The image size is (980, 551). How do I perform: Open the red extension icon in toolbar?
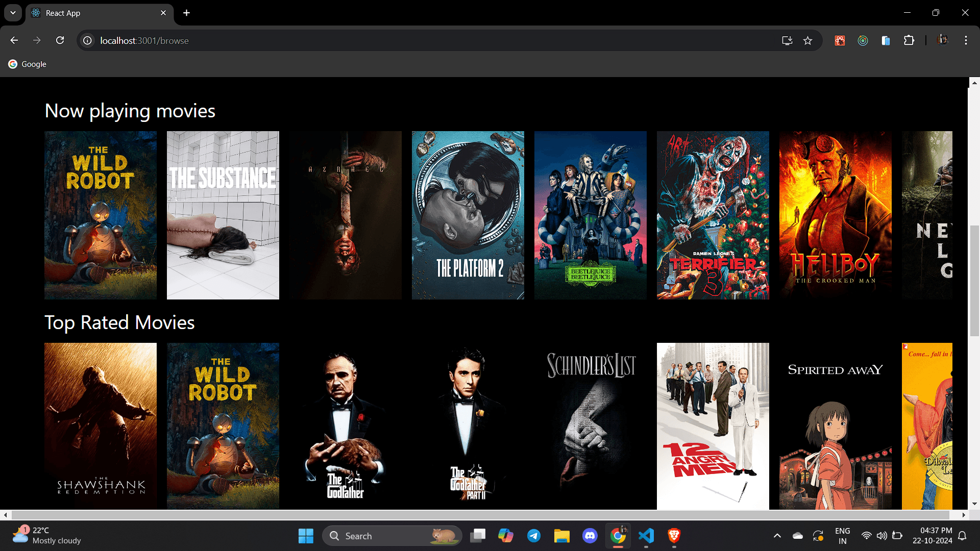[840, 40]
